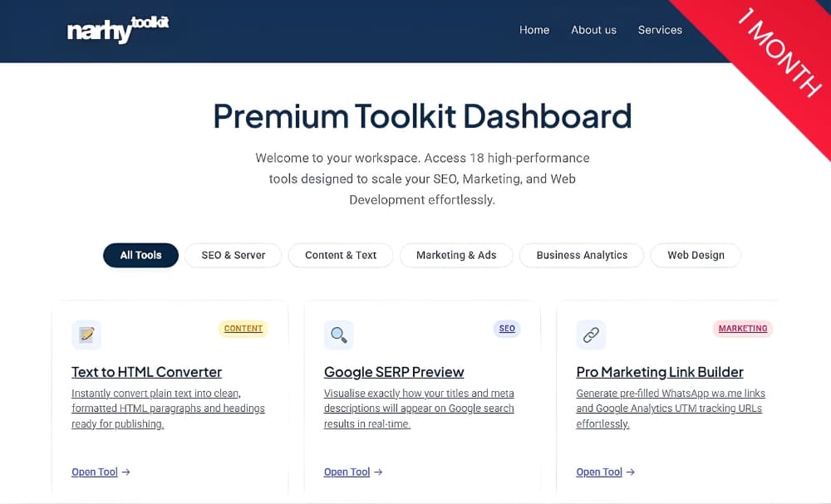Select the All Tools filter

tap(140, 255)
